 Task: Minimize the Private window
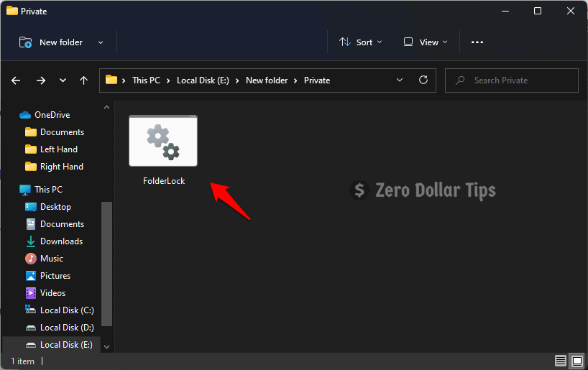[x=505, y=11]
